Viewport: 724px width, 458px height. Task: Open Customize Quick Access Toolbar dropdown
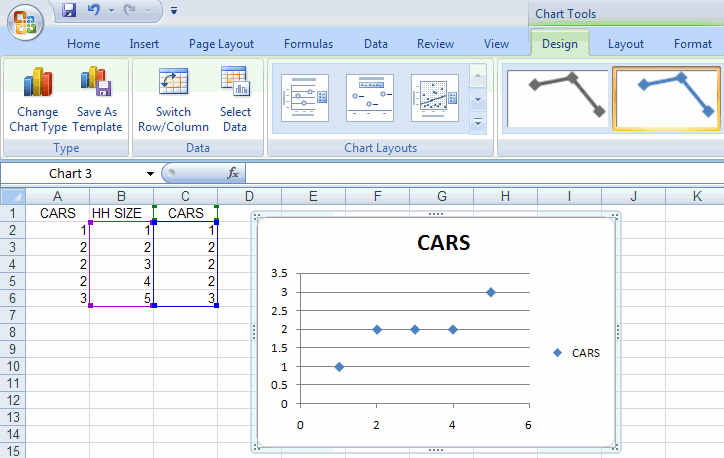[174, 11]
